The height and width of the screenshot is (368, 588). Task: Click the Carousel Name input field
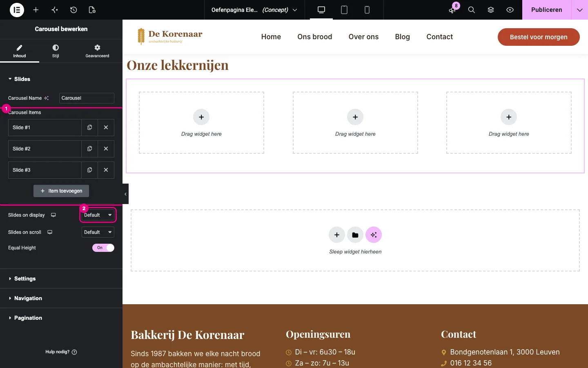87,98
